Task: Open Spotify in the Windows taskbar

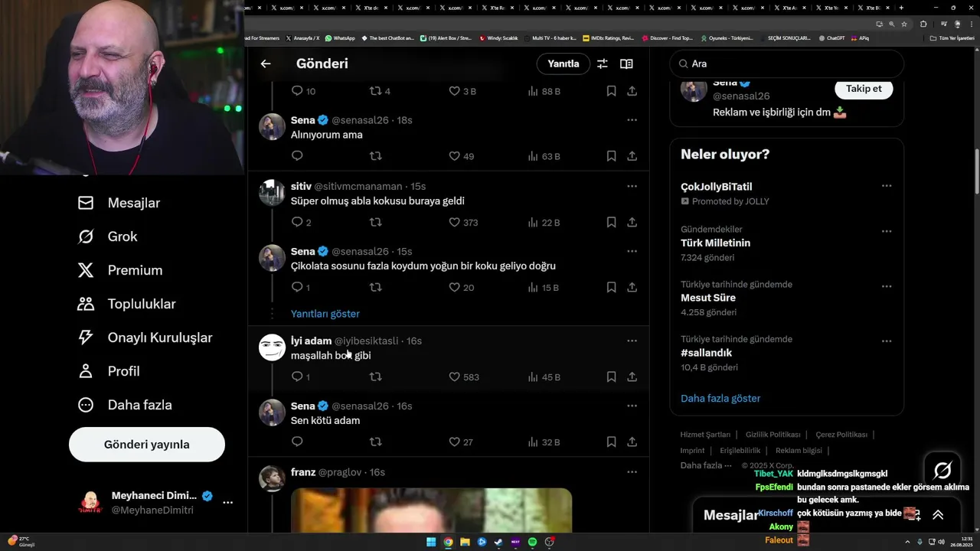Action: (x=532, y=542)
